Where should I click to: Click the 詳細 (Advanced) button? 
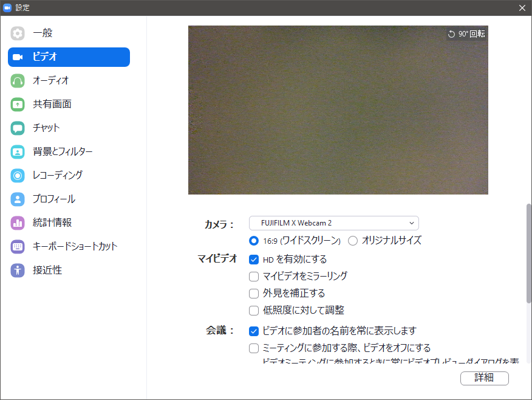[485, 378]
